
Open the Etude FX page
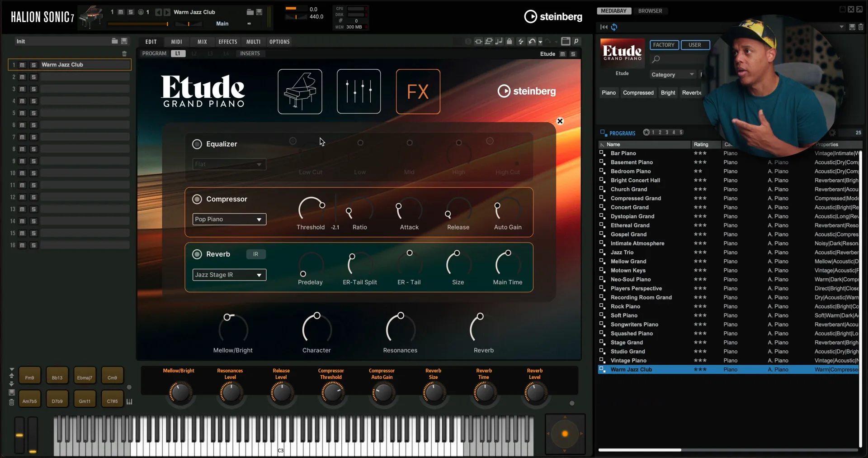[418, 91]
